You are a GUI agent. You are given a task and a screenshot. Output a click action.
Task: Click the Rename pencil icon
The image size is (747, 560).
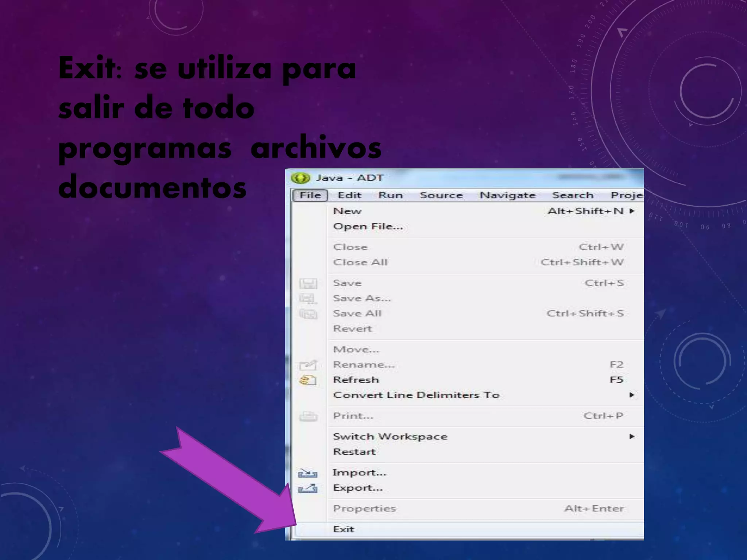pos(308,365)
